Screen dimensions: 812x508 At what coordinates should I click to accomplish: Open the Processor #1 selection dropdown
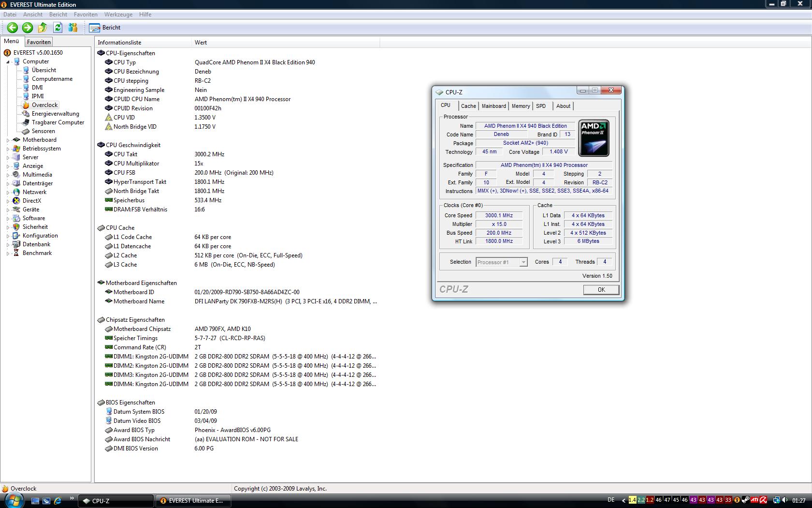pyautogui.click(x=501, y=262)
